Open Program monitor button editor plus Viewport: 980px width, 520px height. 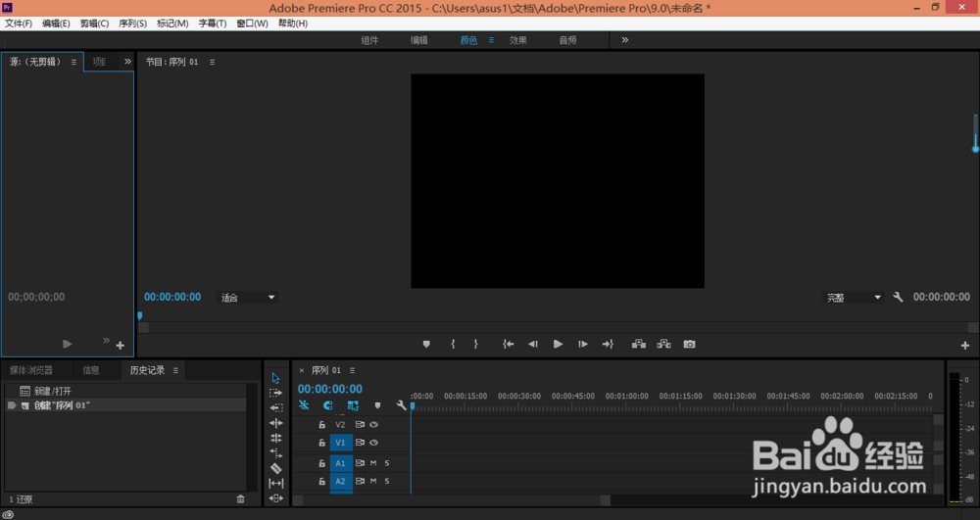[x=965, y=346]
